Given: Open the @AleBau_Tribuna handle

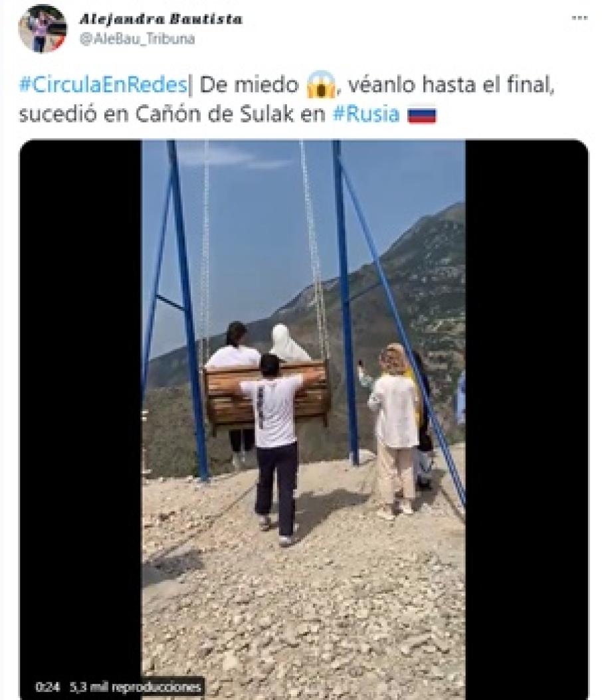Looking at the screenshot, I should pos(137,39).
